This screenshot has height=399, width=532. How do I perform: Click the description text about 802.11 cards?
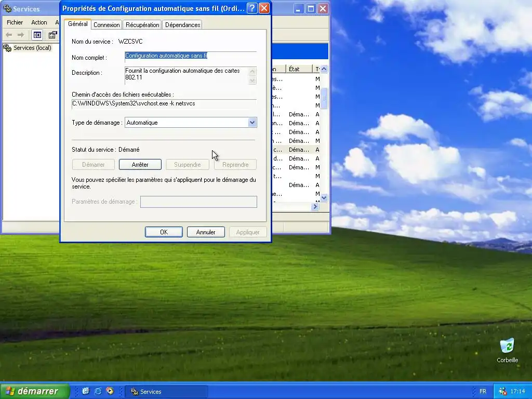[182, 74]
